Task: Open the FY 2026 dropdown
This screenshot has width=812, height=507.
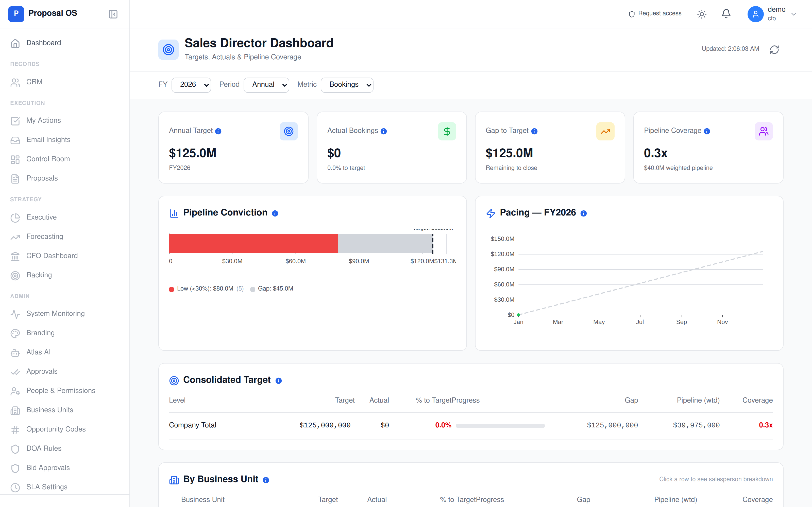Action: (191, 85)
